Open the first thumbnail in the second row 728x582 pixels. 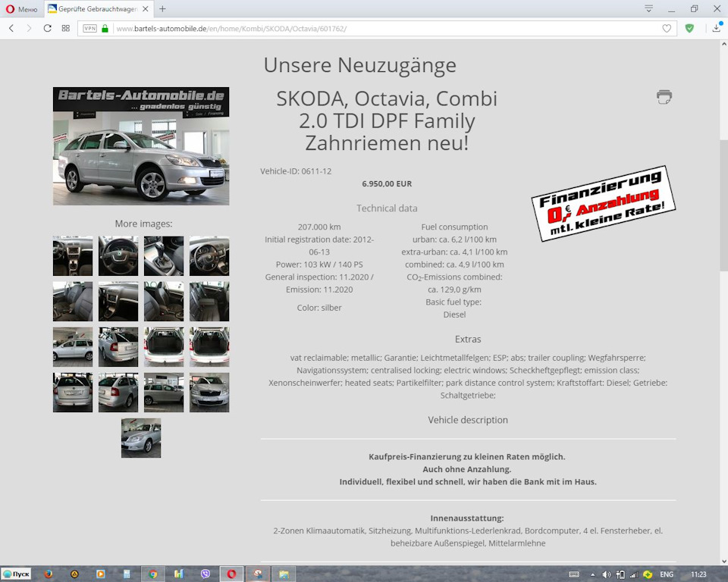coord(73,301)
